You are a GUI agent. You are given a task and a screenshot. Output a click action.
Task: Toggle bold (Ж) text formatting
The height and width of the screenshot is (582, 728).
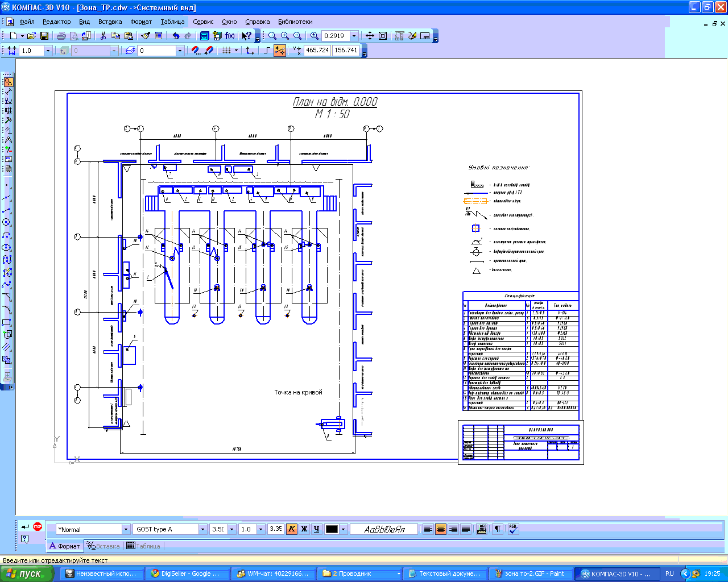coord(304,529)
